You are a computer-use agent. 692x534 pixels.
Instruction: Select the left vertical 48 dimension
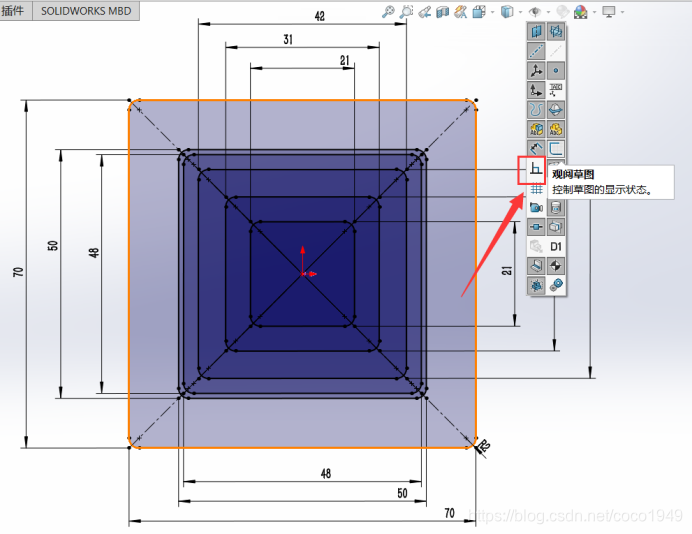(94, 252)
